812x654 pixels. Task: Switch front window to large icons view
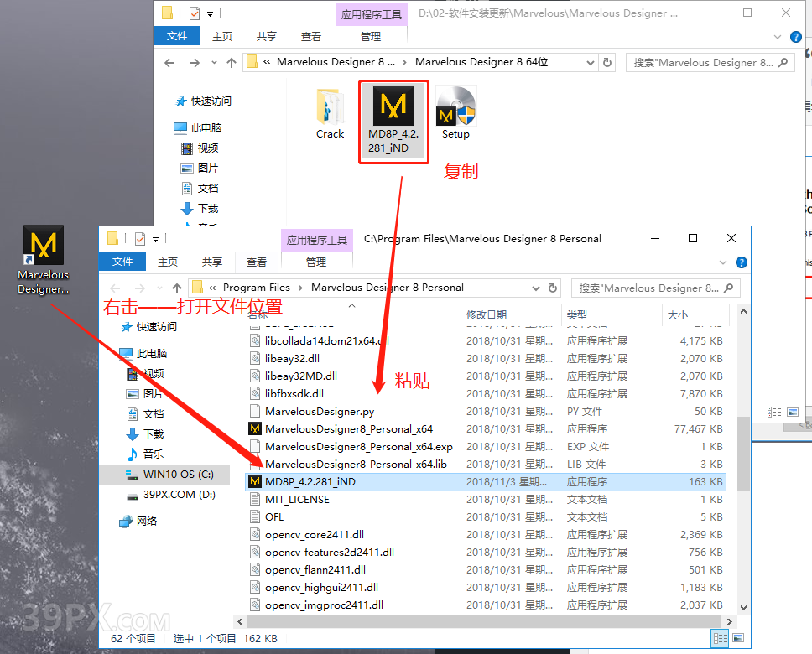738,638
